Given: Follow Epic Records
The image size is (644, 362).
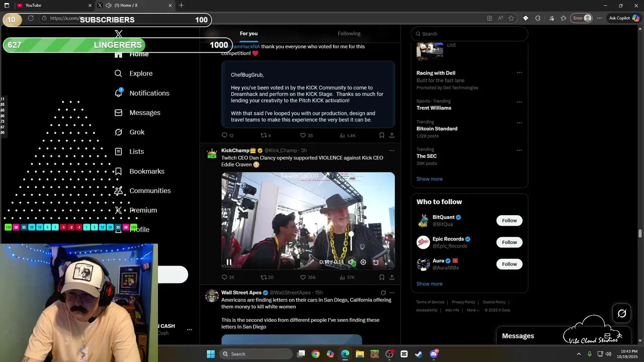Looking at the screenshot, I should (x=509, y=242).
